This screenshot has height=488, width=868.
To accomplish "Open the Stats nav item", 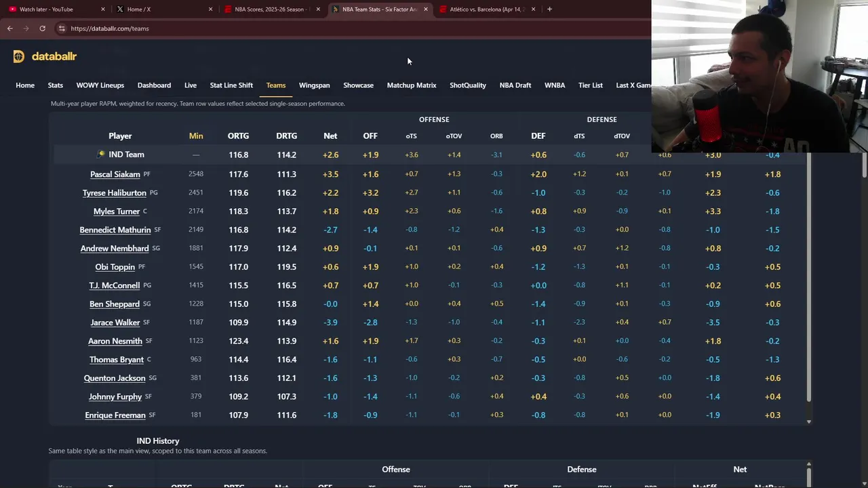I will click(56, 85).
